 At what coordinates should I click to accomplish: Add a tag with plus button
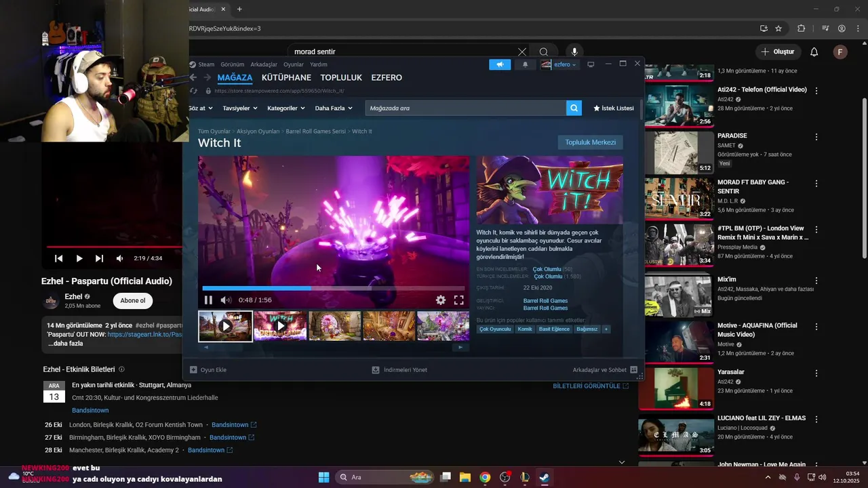click(x=606, y=329)
